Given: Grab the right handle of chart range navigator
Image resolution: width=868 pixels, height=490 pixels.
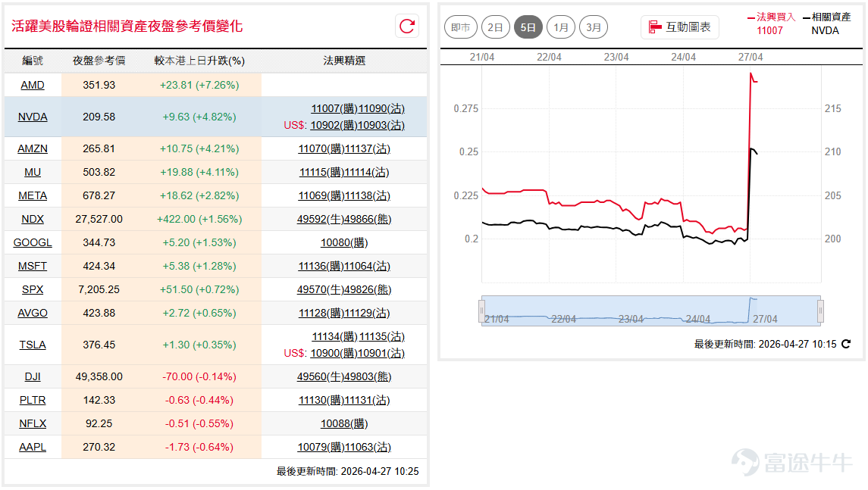Looking at the screenshot, I should coord(820,311).
